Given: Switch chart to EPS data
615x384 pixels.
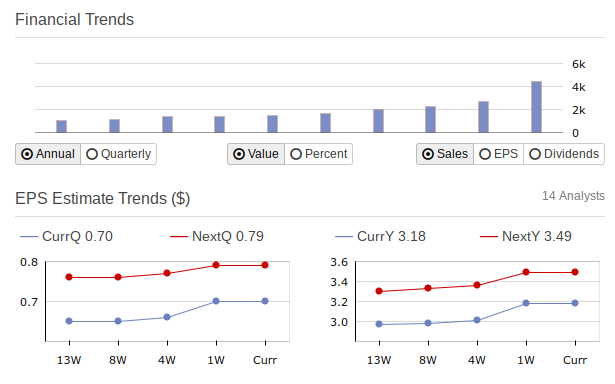Looking at the screenshot, I should tap(499, 154).
